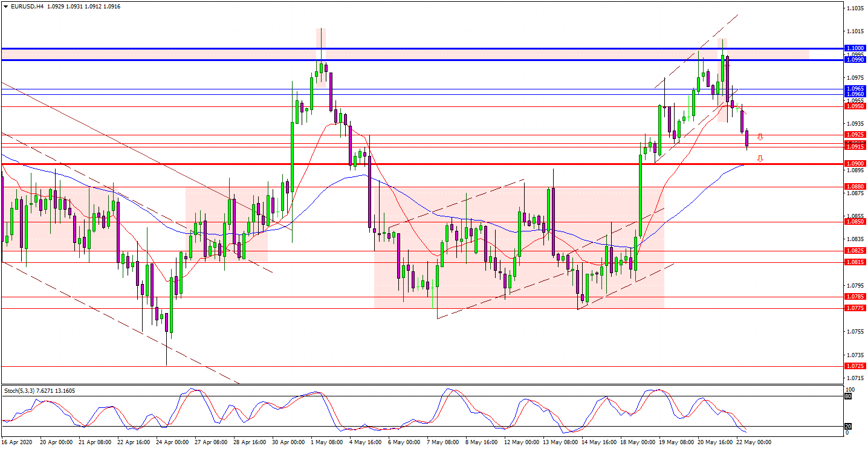The image size is (868, 449).
Task: Click the red 1.0785 price label
Action: coord(855,297)
